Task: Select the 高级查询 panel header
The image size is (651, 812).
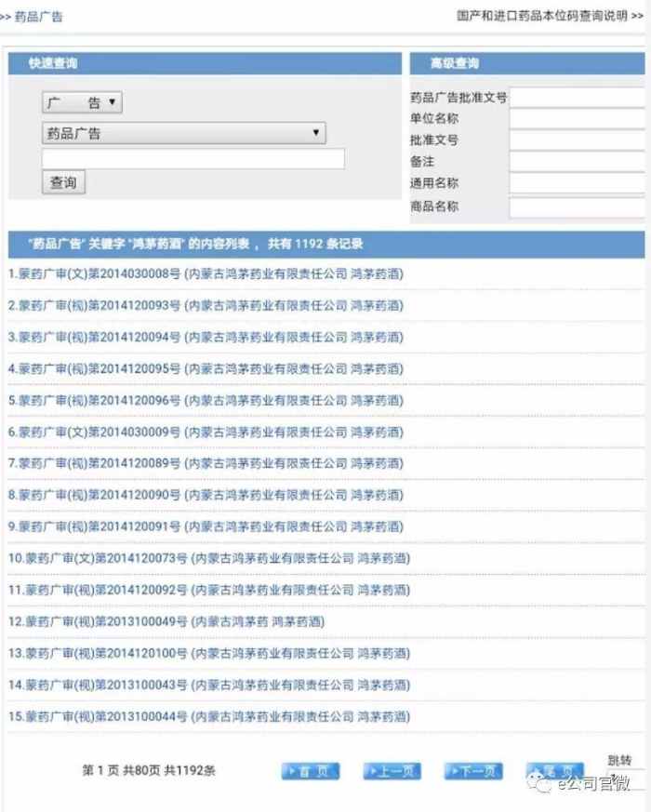Action: click(527, 63)
